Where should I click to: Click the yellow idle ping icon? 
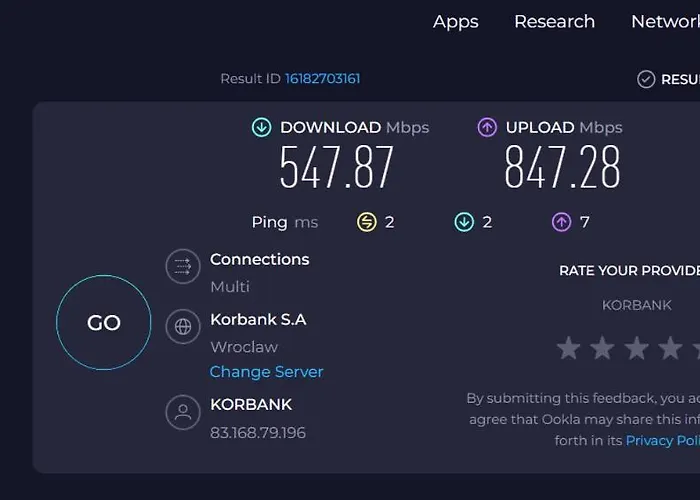[x=367, y=222]
